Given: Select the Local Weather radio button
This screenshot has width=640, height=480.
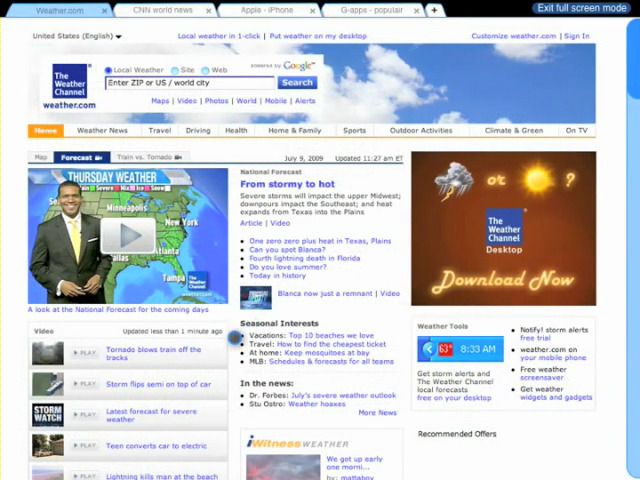Looking at the screenshot, I should click(108, 70).
